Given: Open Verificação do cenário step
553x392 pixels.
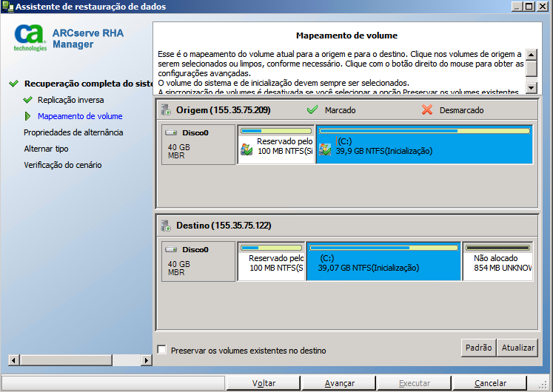Looking at the screenshot, I should (63, 165).
